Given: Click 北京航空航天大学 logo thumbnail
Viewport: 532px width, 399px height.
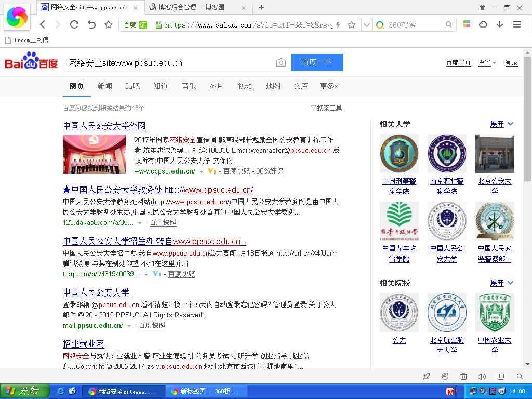Looking at the screenshot, I should click(447, 312).
